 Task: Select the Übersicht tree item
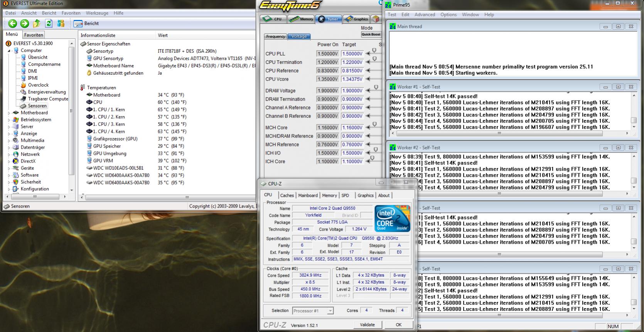click(x=38, y=57)
